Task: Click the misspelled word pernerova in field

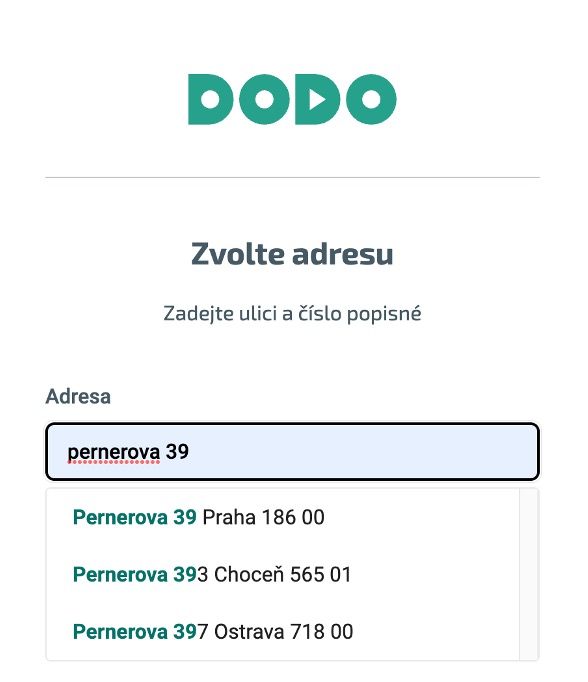Action: (x=114, y=452)
